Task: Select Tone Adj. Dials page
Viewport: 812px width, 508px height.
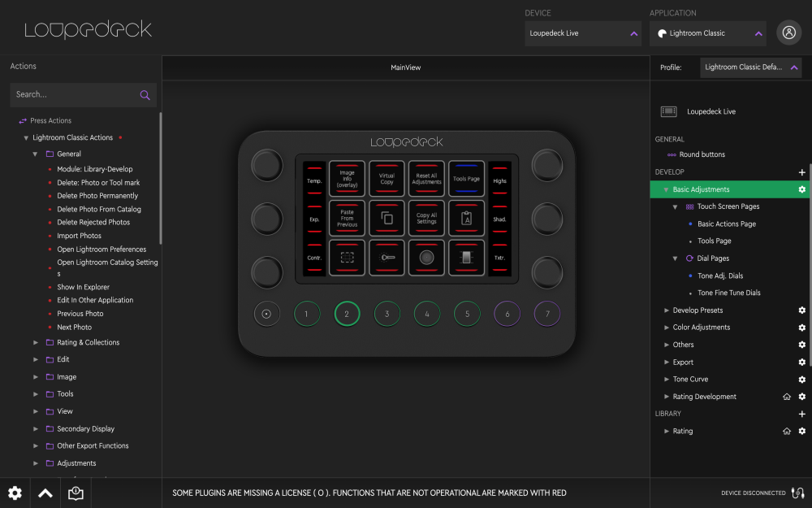Action: coord(719,276)
